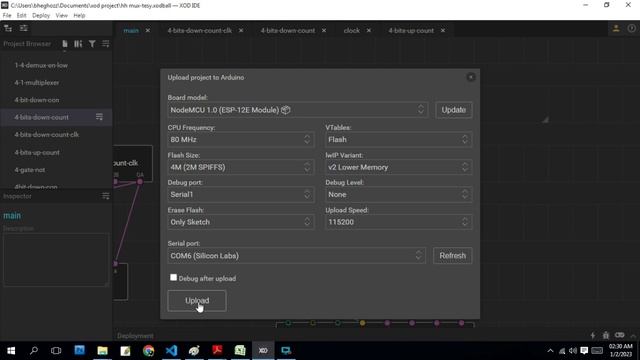
Task: Open the Deploy menu
Action: [41, 16]
